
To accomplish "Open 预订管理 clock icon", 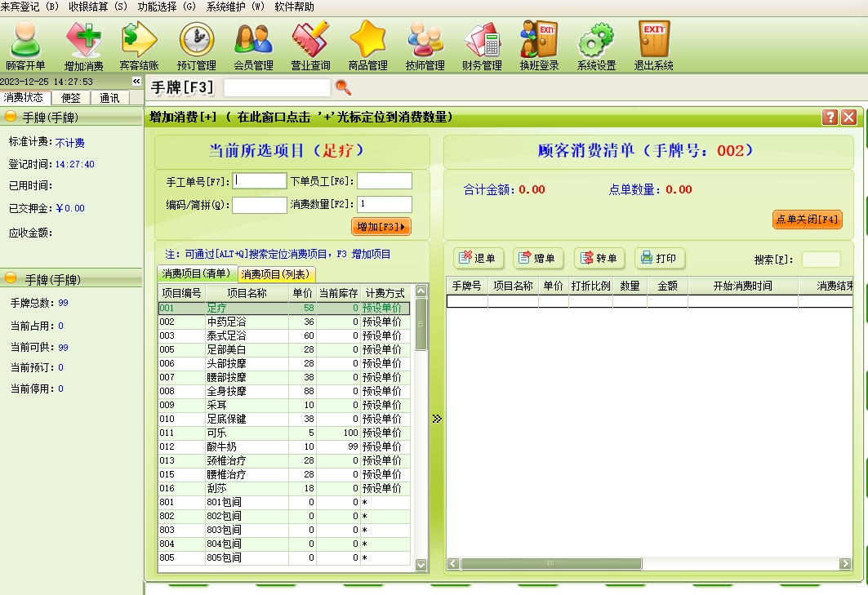I will [196, 45].
